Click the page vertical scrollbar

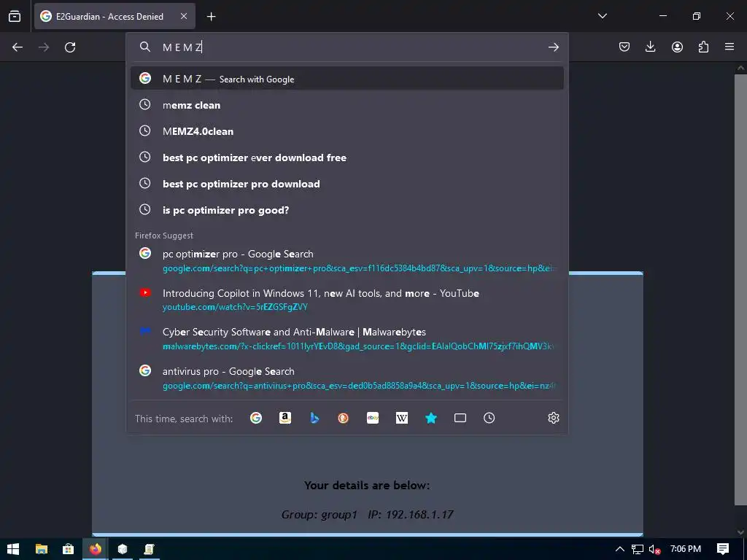click(x=740, y=290)
